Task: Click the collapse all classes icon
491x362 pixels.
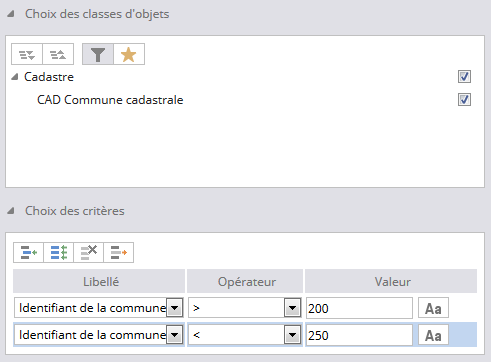Action: point(58,54)
